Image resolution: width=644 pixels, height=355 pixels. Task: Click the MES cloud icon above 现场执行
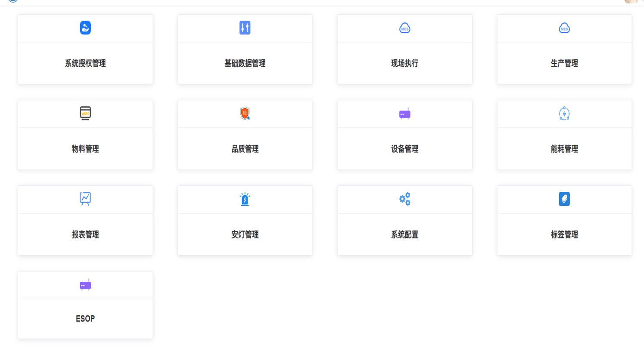404,28
